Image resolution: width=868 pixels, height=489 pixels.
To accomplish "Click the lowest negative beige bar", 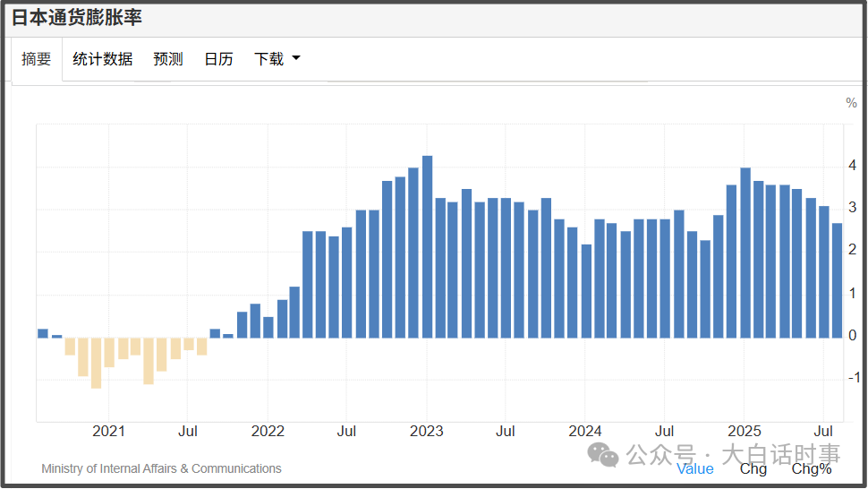I will 96,363.
